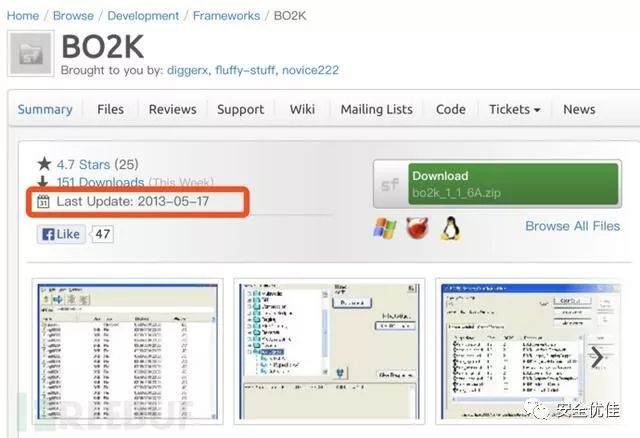Open fluffy-stuff author profile link

click(x=245, y=70)
